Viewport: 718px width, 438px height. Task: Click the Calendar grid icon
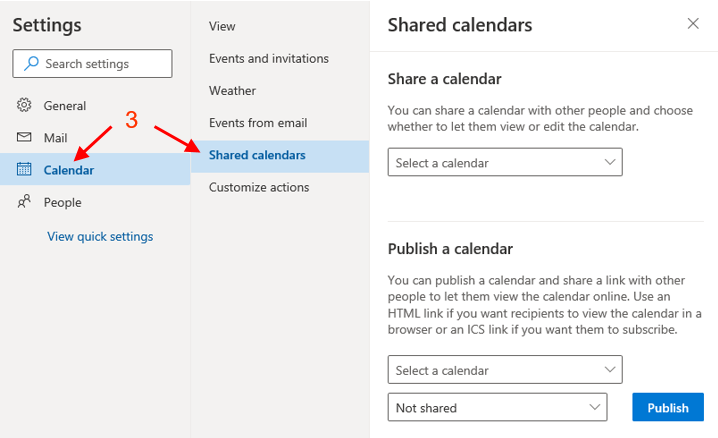(25, 170)
